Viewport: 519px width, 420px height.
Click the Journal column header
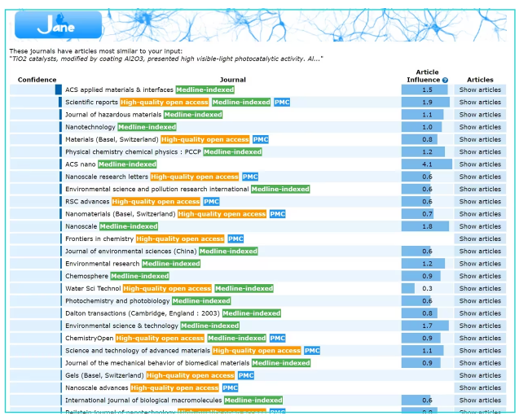(x=233, y=80)
